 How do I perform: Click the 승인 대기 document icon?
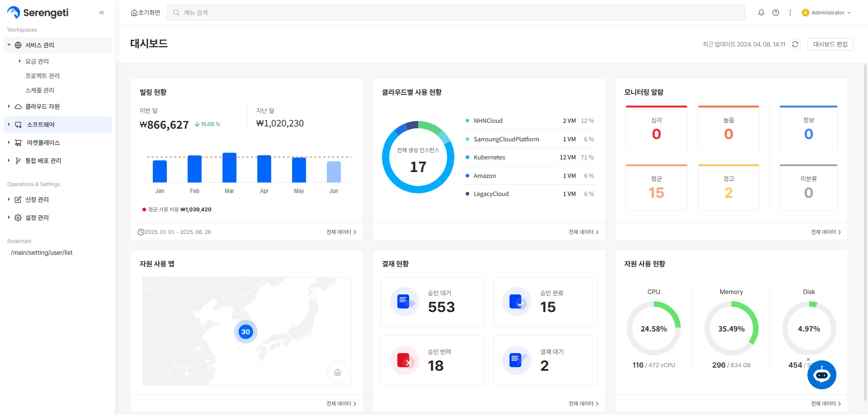coord(404,301)
